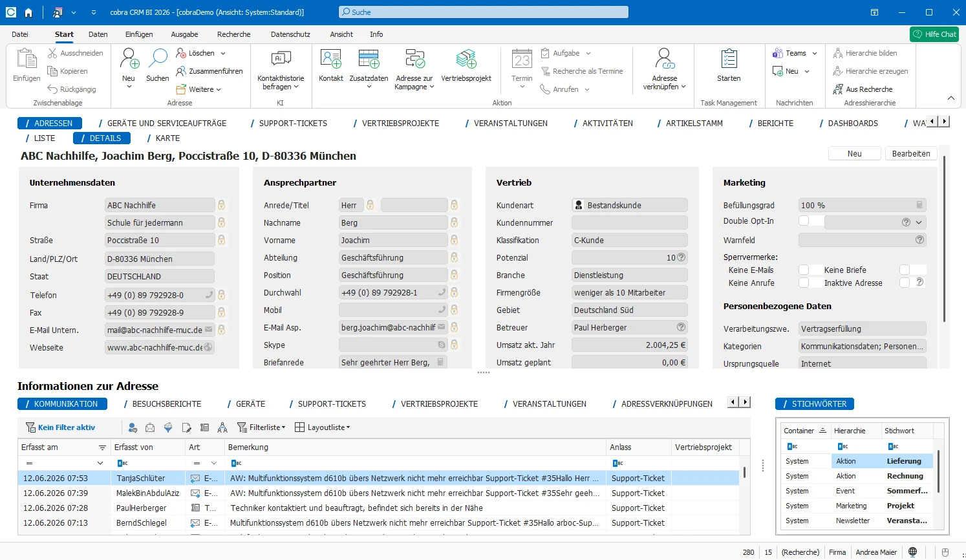Click the open envelope icon in the communication toolbar

pos(150,427)
